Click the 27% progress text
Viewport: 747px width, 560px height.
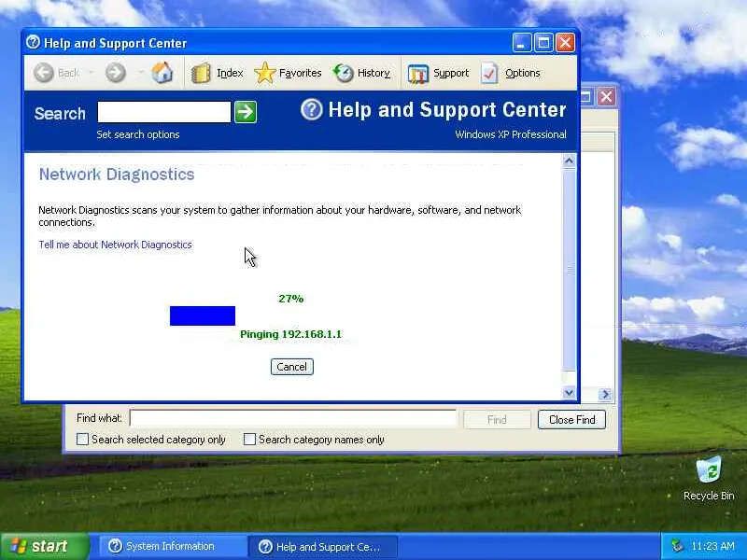pyautogui.click(x=291, y=299)
